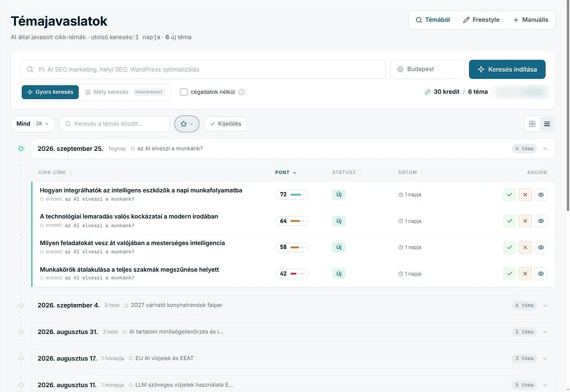Collapse the 2026. szeptember 25. group
Image resolution: width=570 pixels, height=392 pixels.
[x=545, y=148]
